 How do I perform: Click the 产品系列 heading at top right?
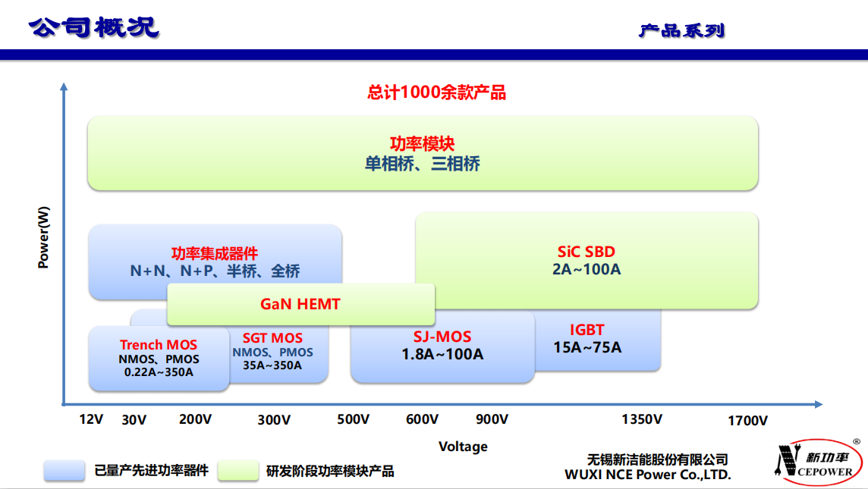[x=681, y=31]
